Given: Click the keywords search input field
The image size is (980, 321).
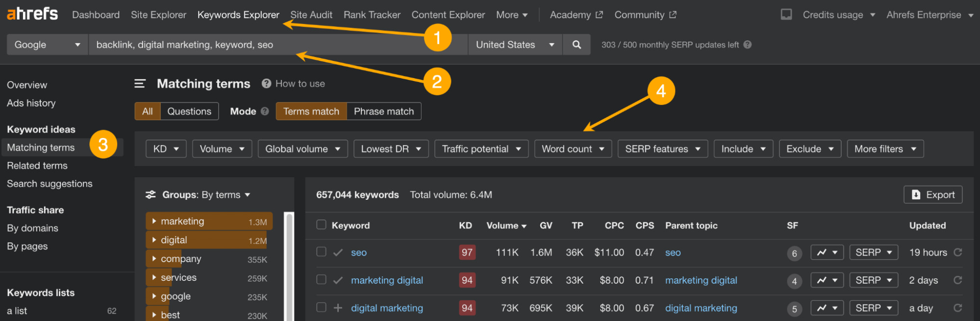Looking at the screenshot, I should [x=278, y=45].
